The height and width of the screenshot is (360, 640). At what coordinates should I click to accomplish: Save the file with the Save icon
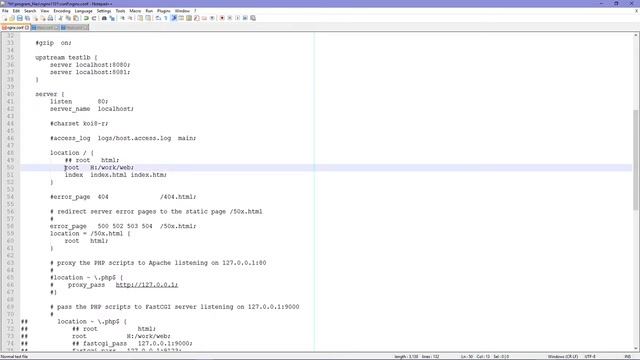(x=20, y=18)
